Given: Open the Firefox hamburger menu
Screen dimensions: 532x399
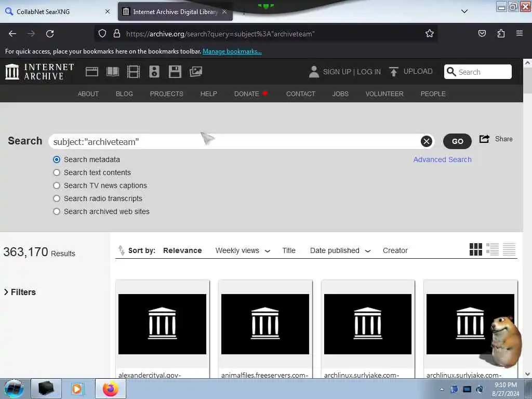Looking at the screenshot, I should 520,33.
